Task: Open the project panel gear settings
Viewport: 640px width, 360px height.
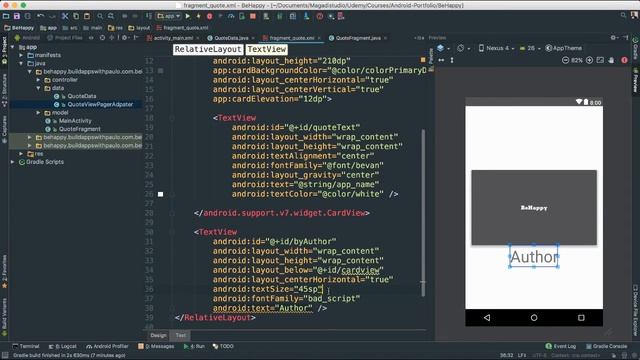Action: (125, 38)
